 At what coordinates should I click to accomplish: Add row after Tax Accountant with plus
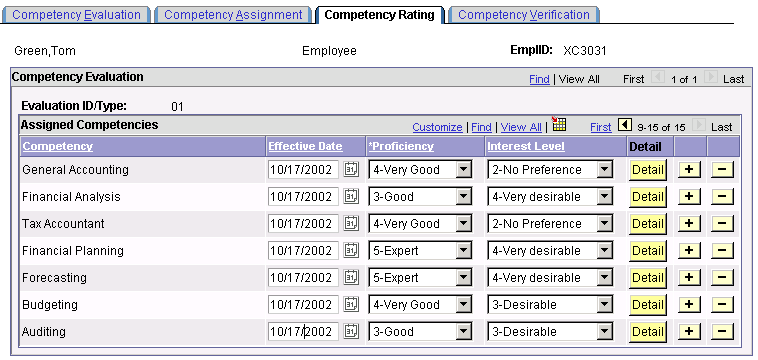[x=689, y=224]
